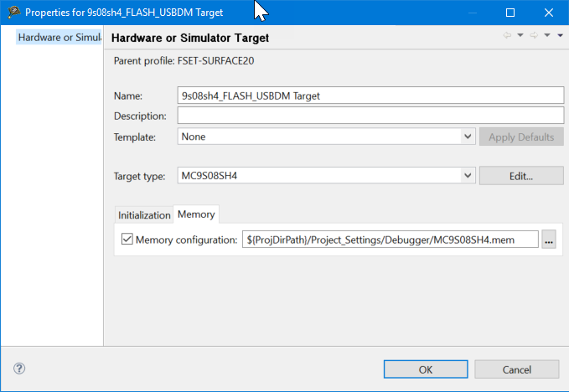The image size is (569, 392).
Task: Open the forward history dropdown arrow
Action: (x=546, y=36)
